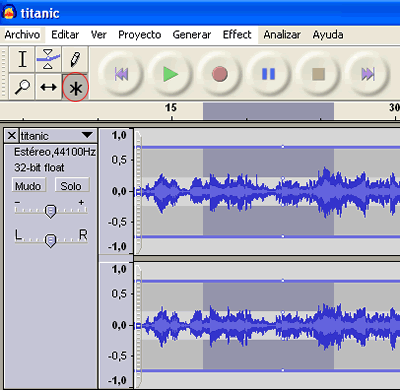Click the titanic track name label

(x=34, y=136)
